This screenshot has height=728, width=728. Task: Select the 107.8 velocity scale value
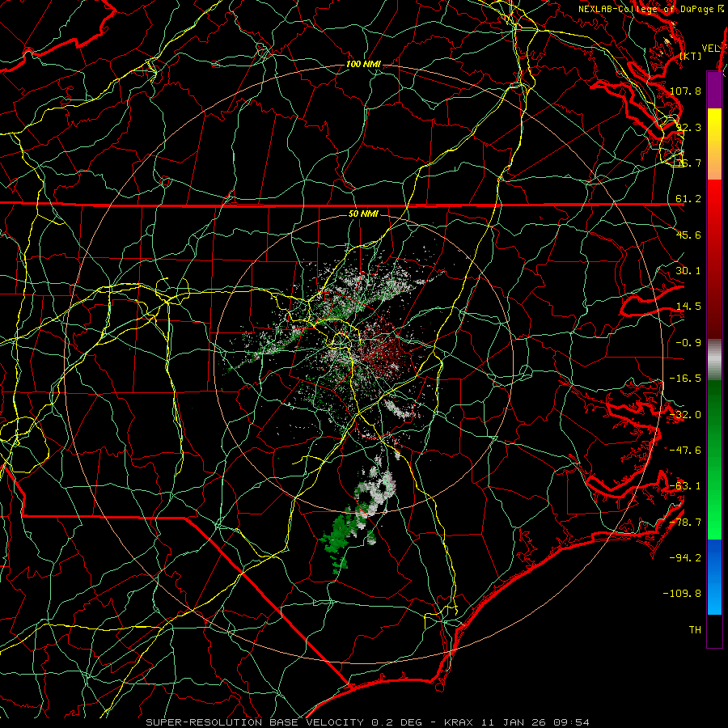[x=685, y=91]
